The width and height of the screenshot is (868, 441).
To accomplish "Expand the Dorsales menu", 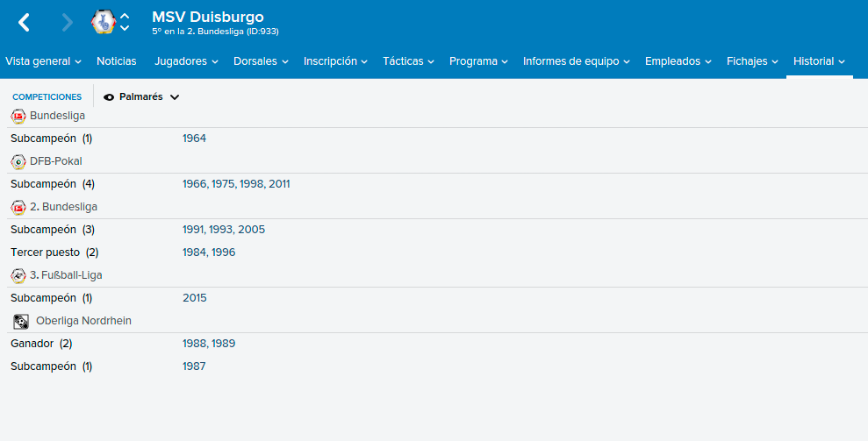I will coord(261,61).
